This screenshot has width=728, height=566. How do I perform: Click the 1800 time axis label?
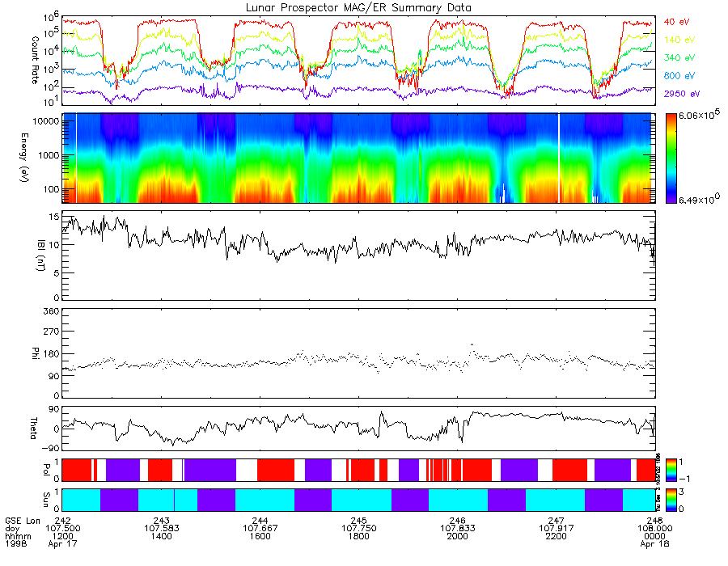click(x=358, y=536)
